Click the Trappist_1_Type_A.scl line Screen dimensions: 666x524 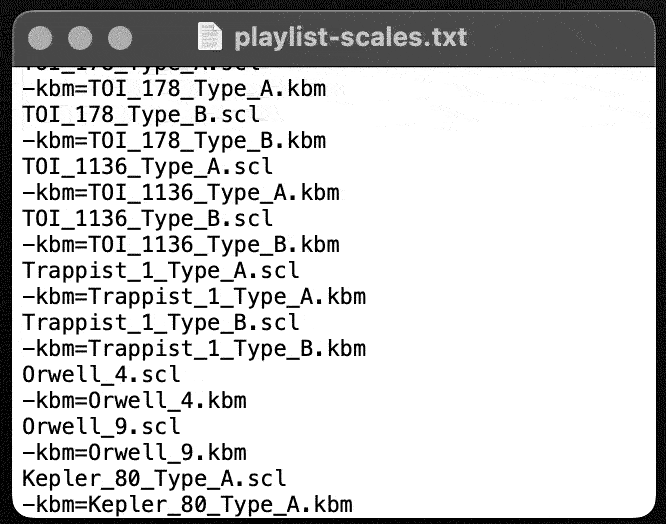pos(161,270)
